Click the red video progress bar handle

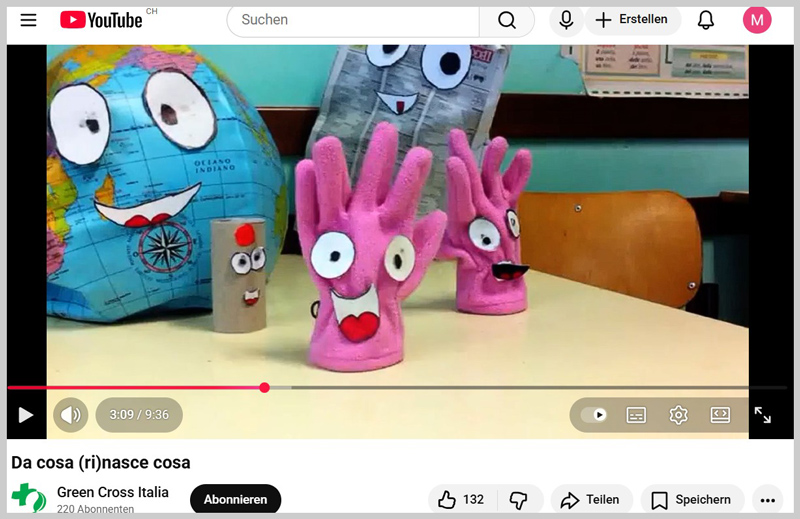(x=264, y=387)
